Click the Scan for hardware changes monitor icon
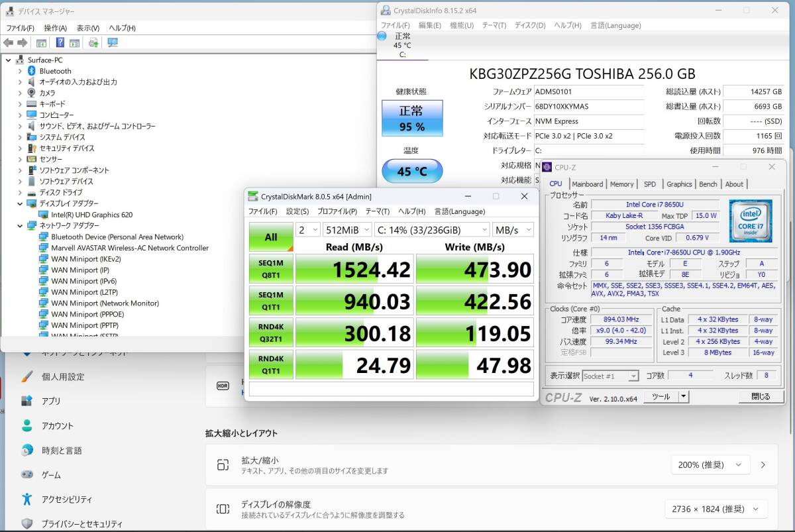The image size is (795, 532). (x=113, y=43)
